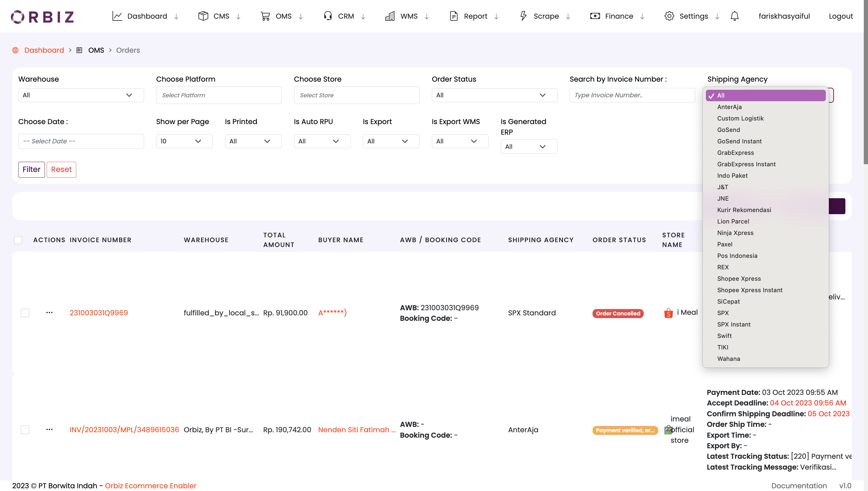
Task: Select JNE shipping agency option
Action: (766, 198)
